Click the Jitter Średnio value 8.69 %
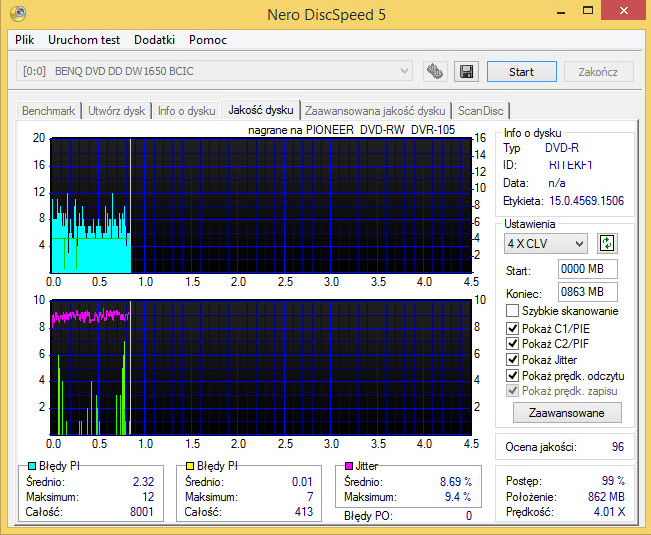The image size is (651, 535). point(455,481)
